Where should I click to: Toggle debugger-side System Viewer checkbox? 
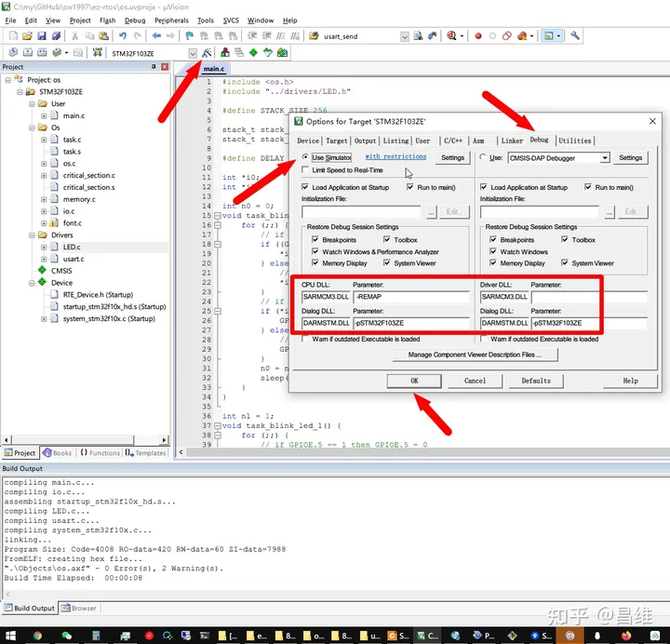pos(565,262)
